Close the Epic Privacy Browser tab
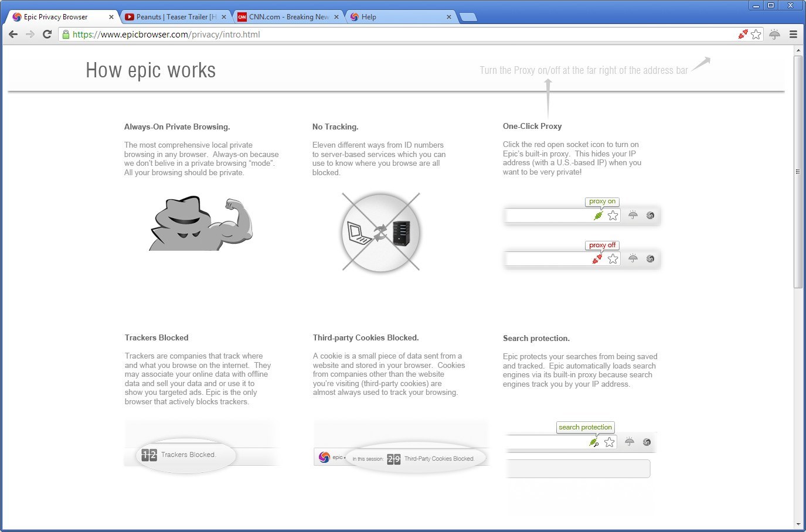This screenshot has height=532, width=806. click(x=111, y=17)
